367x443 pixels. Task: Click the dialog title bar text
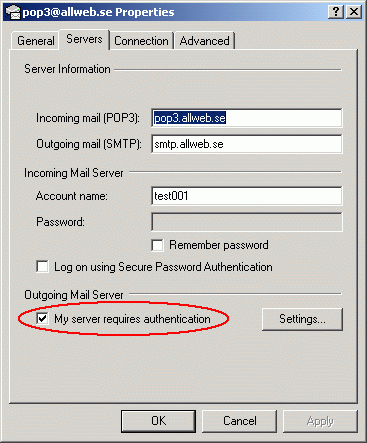click(x=98, y=12)
